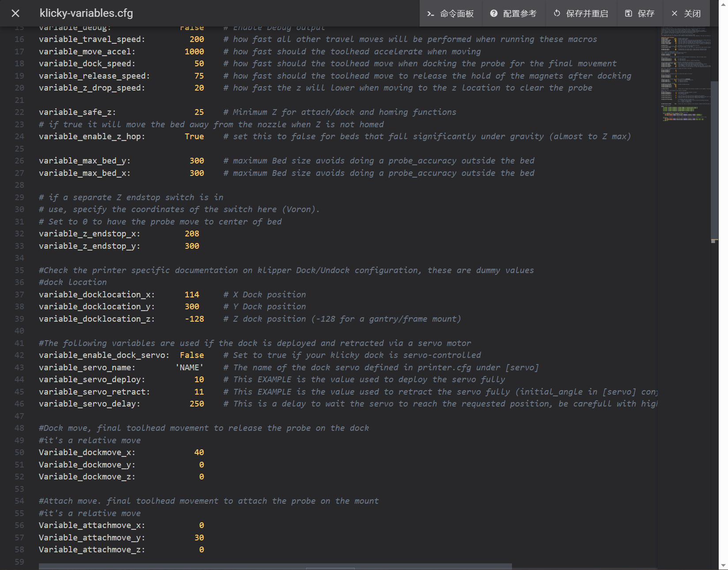Click line number 37 in gutter
The image size is (728, 570).
19,295
